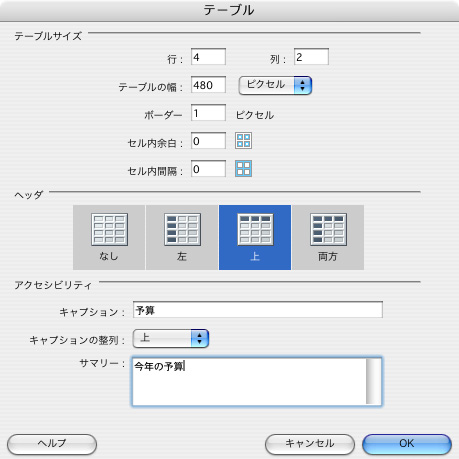Viewport: 459px width, 459px height.
Task: Click the セル内間隔 input field
Action: click(x=208, y=169)
